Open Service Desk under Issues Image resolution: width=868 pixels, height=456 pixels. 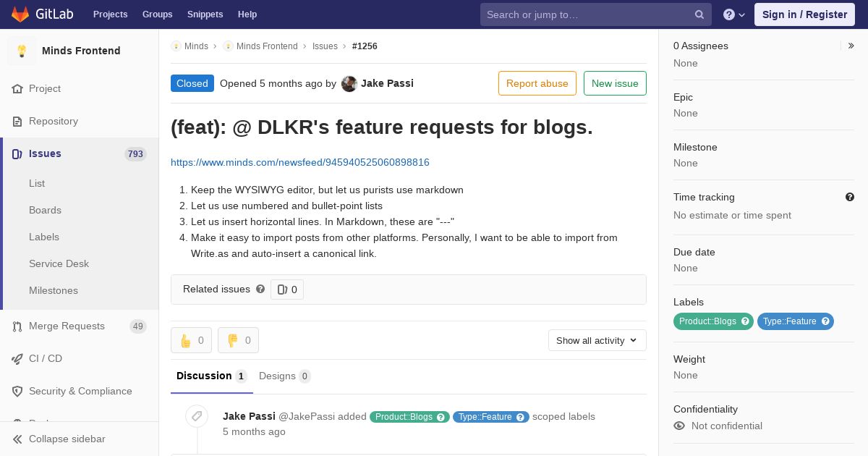59,263
